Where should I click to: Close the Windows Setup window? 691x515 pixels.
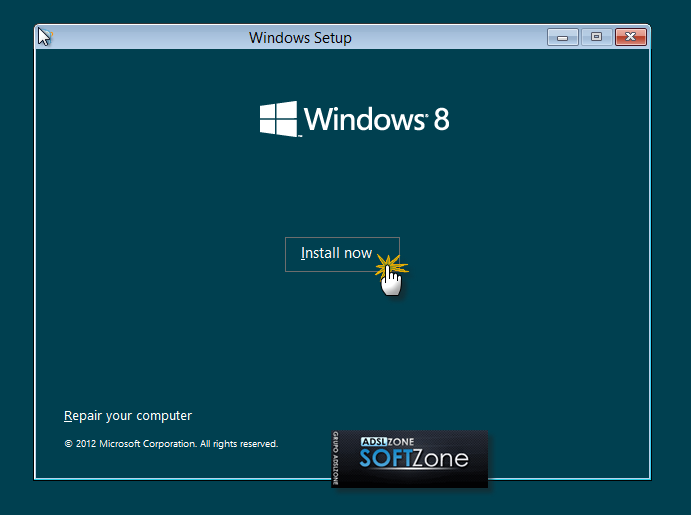point(629,37)
